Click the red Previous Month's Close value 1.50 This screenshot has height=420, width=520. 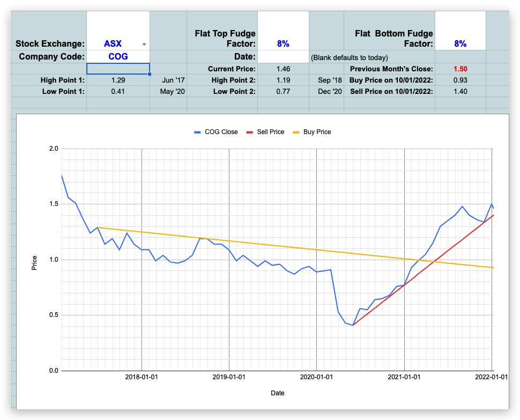click(460, 69)
